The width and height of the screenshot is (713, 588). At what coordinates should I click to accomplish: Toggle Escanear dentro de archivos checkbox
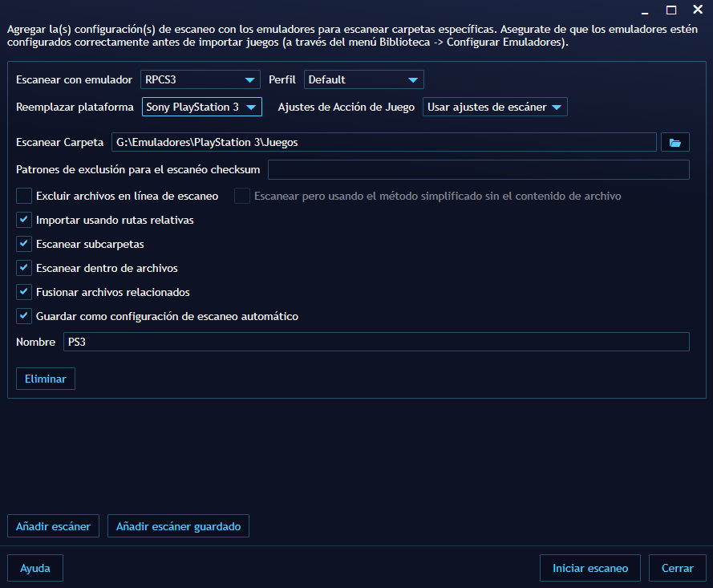(24, 268)
